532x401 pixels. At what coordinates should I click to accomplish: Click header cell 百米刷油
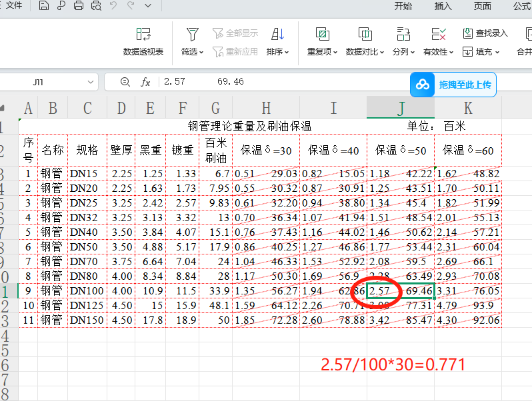(216, 150)
